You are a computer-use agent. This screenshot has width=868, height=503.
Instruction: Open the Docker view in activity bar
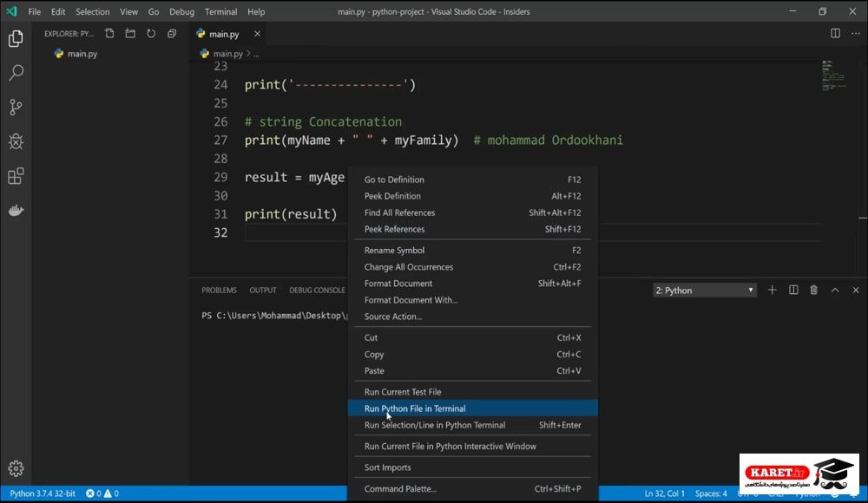pyautogui.click(x=16, y=210)
